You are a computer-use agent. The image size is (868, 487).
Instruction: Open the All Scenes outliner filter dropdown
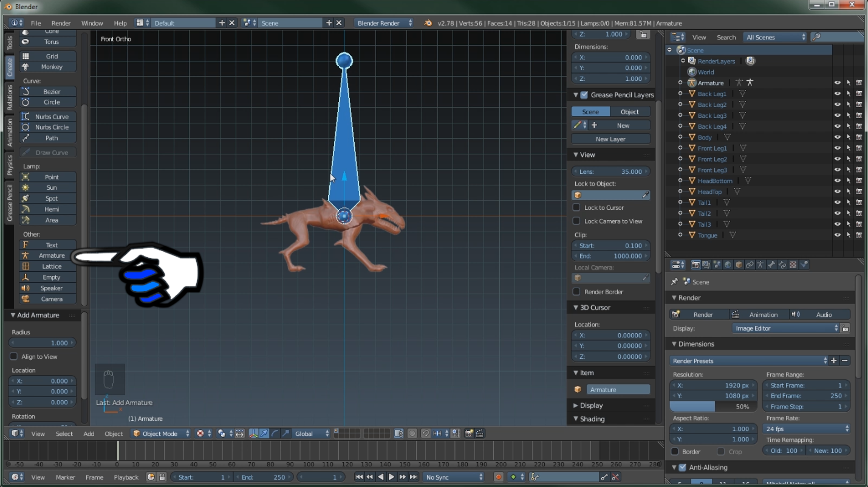tap(775, 37)
